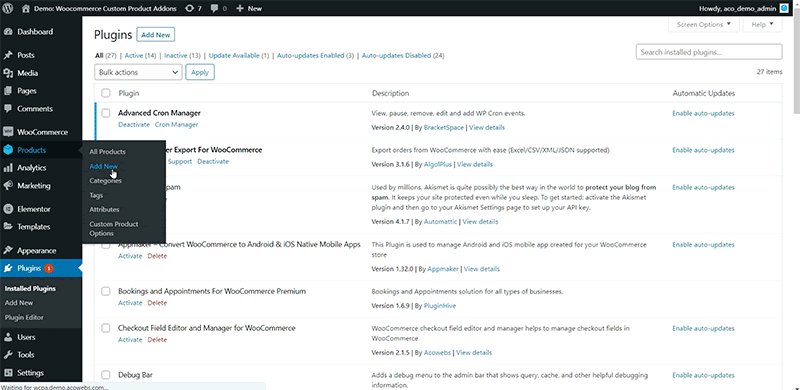Click the plus New icon in admin bar
This screenshot has height=390, width=800.
[240, 9]
